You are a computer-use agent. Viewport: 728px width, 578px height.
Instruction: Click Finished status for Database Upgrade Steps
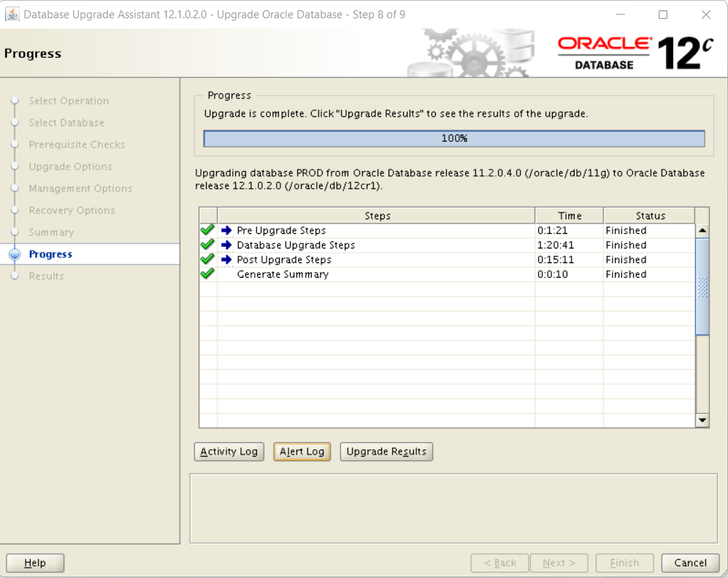pos(626,245)
